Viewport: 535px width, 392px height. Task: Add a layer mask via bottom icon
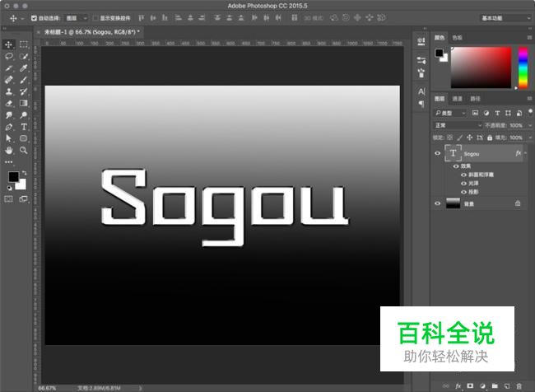tap(470, 386)
